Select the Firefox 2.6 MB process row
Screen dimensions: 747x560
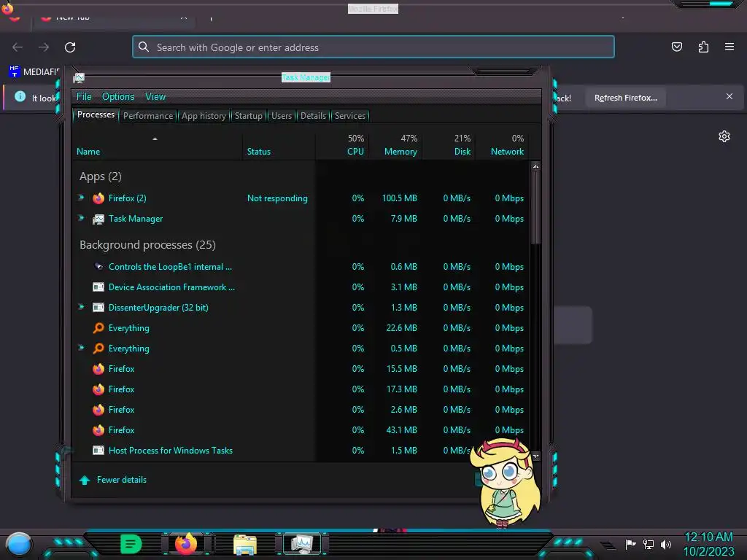301,410
